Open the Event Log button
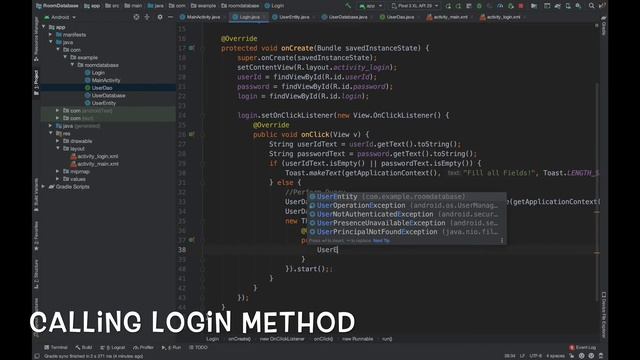640x360 pixels. coord(582,347)
